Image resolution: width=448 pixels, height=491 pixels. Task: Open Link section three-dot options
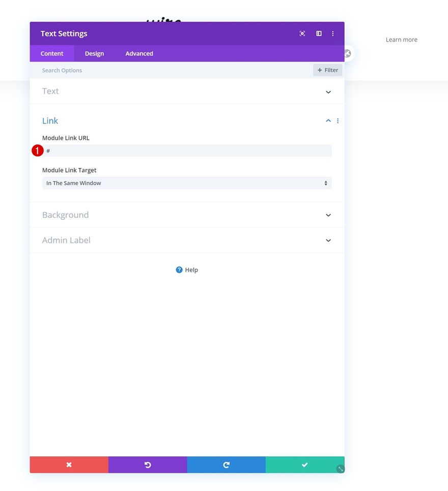click(x=338, y=121)
